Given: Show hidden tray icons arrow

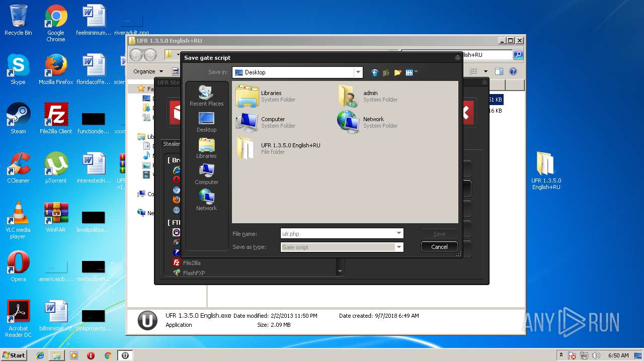Looking at the screenshot, I should point(561,355).
